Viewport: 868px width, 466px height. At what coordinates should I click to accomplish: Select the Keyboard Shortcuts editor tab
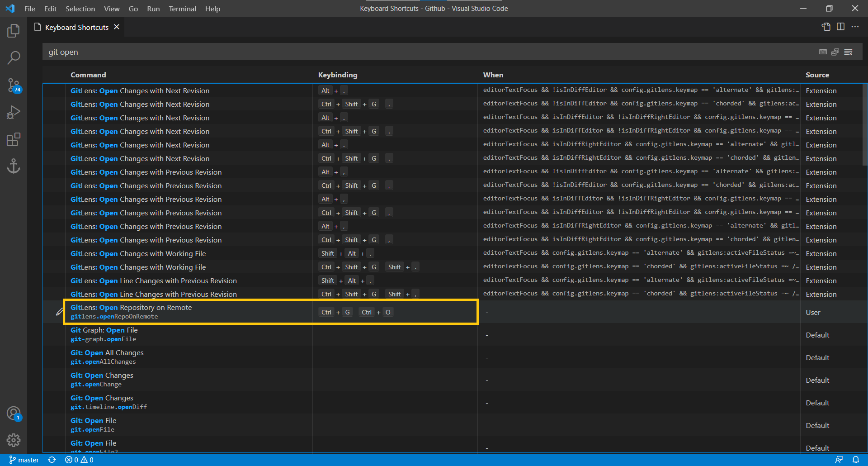(77, 27)
